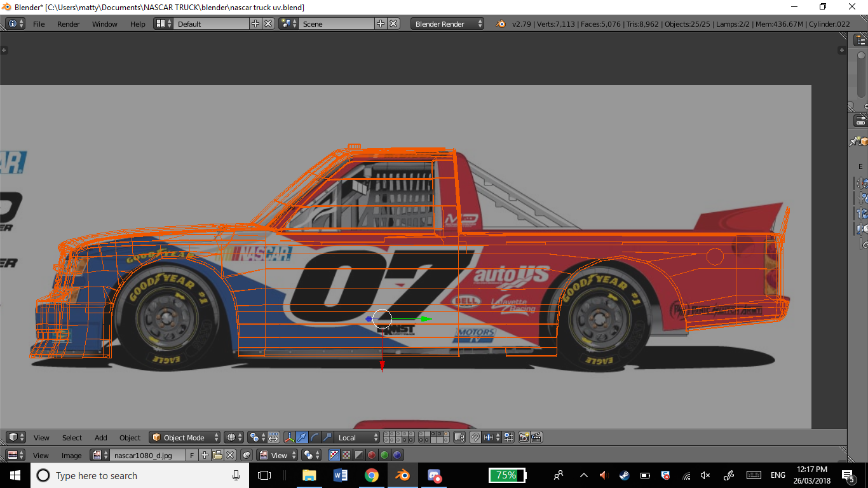The width and height of the screenshot is (868, 488).
Task: Create a new image with plus button
Action: (205, 455)
